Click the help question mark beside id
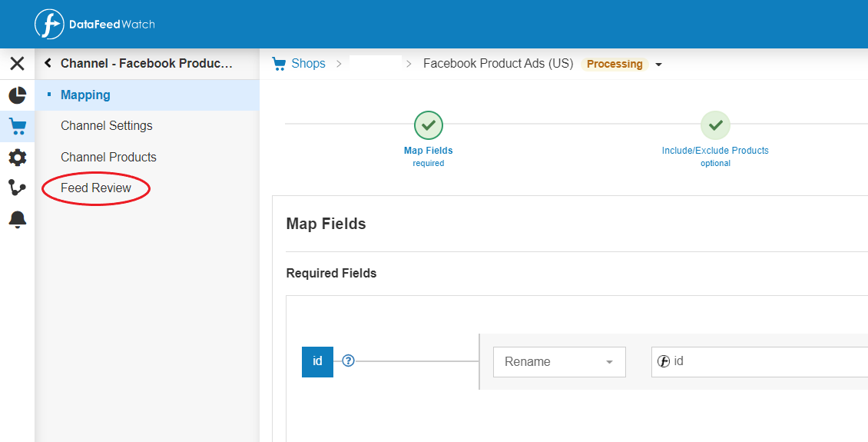 (348, 361)
